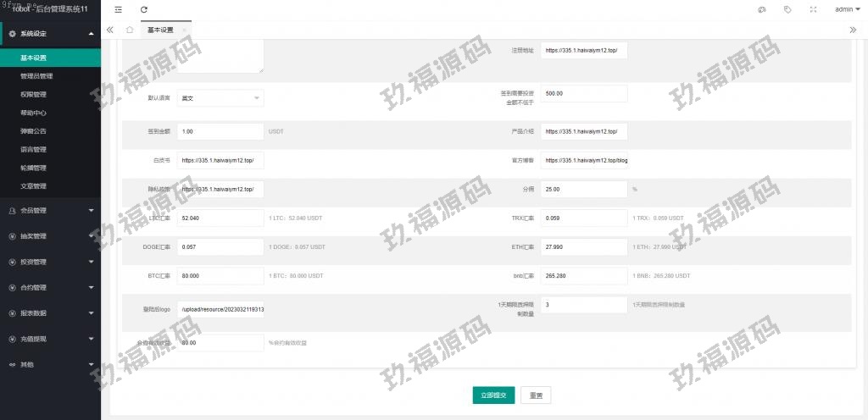
Task: Click the home icon tab
Action: click(x=129, y=30)
